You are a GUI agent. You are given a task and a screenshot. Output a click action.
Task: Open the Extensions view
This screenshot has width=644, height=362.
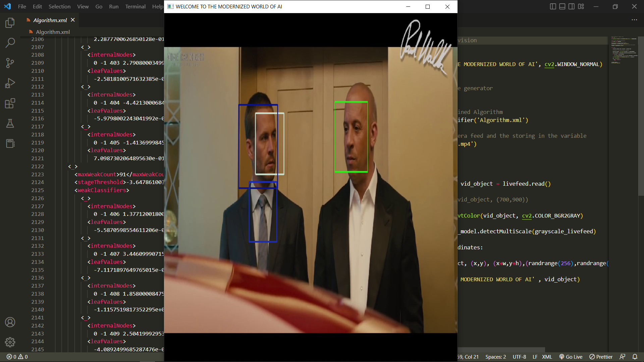tap(10, 103)
